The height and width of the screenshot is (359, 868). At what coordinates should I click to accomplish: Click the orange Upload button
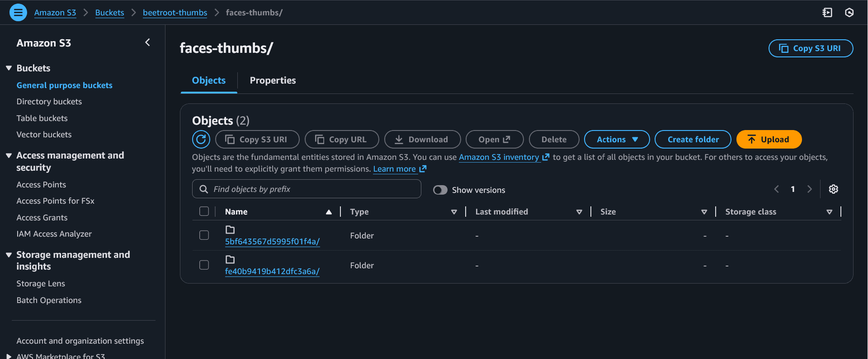pos(769,140)
